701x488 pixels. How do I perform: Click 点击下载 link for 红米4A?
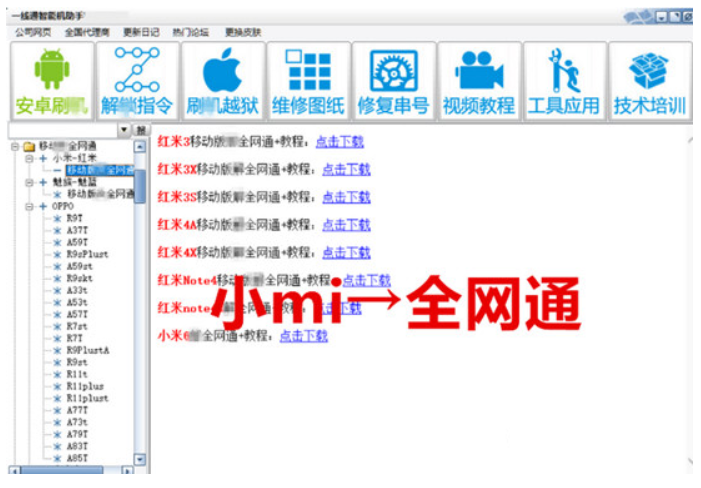point(346,225)
